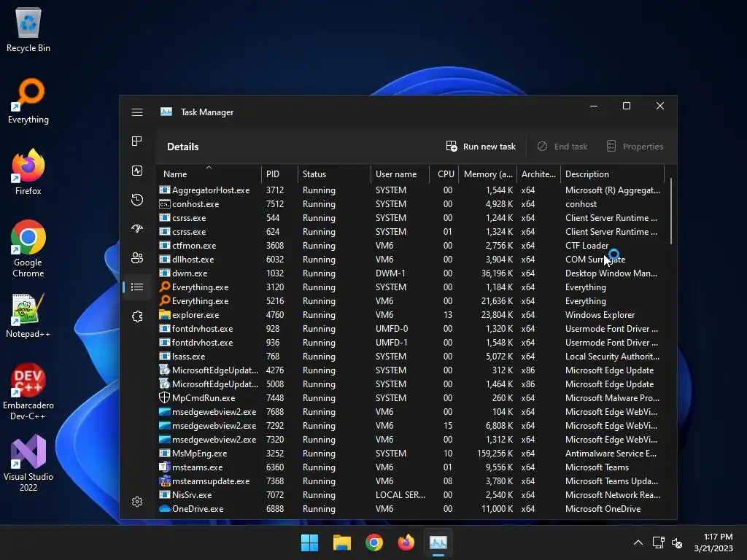The height and width of the screenshot is (560, 747).
Task: Open the Task Manager hamburger navigation menu
Action: 137,112
